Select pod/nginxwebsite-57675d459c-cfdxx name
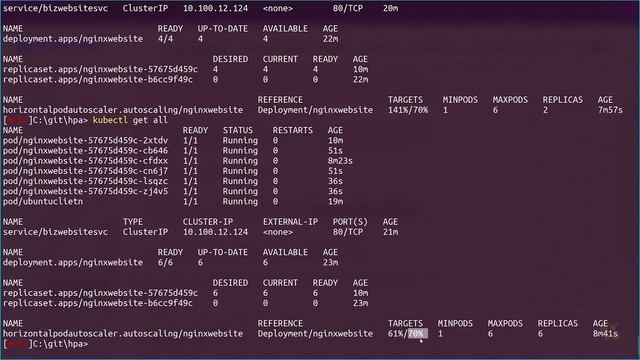 85,161
